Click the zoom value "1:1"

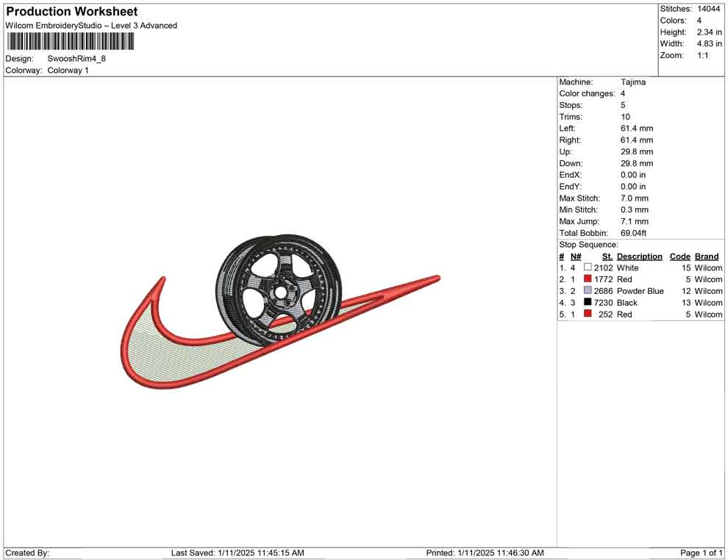[702, 55]
